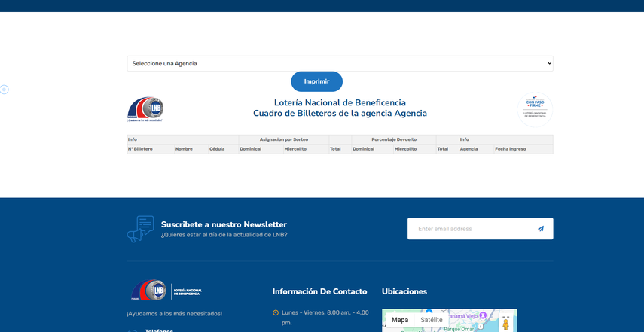Screen dimensions: 644x332
Task: Switch map to Satélite view
Action: 432,320
